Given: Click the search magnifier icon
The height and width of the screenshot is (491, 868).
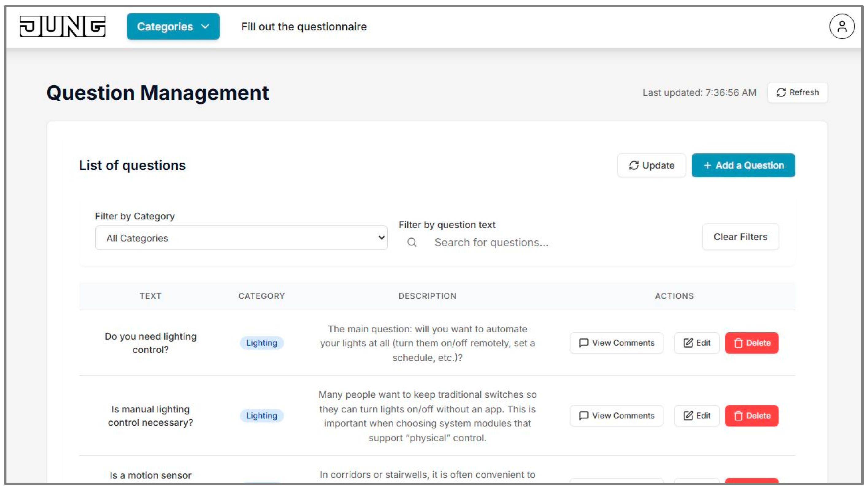Looking at the screenshot, I should (x=411, y=242).
